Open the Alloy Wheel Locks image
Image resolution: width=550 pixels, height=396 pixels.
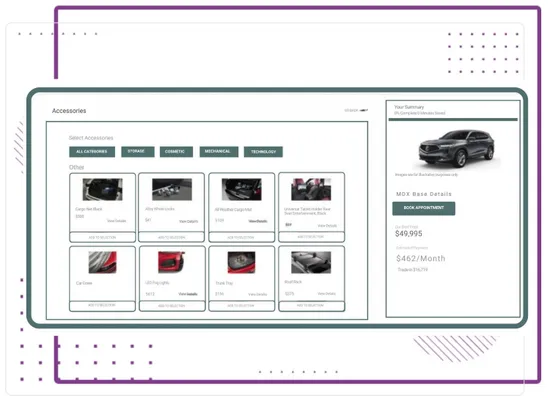[x=172, y=189]
